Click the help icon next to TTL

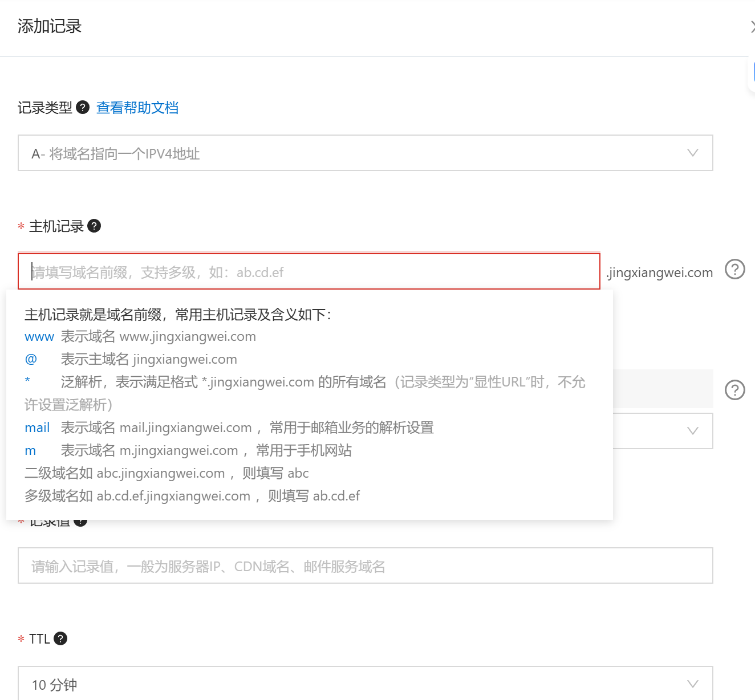(60, 638)
